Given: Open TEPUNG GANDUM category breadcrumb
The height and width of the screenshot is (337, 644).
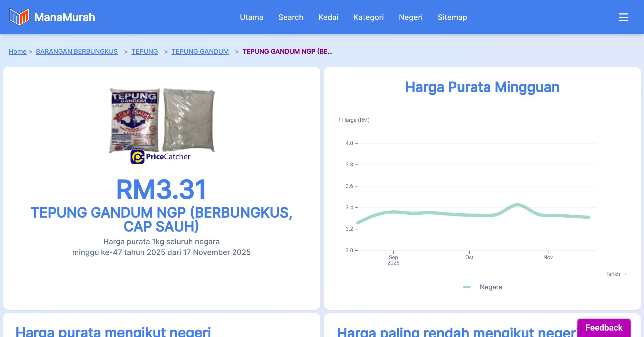Looking at the screenshot, I should click(x=200, y=51).
